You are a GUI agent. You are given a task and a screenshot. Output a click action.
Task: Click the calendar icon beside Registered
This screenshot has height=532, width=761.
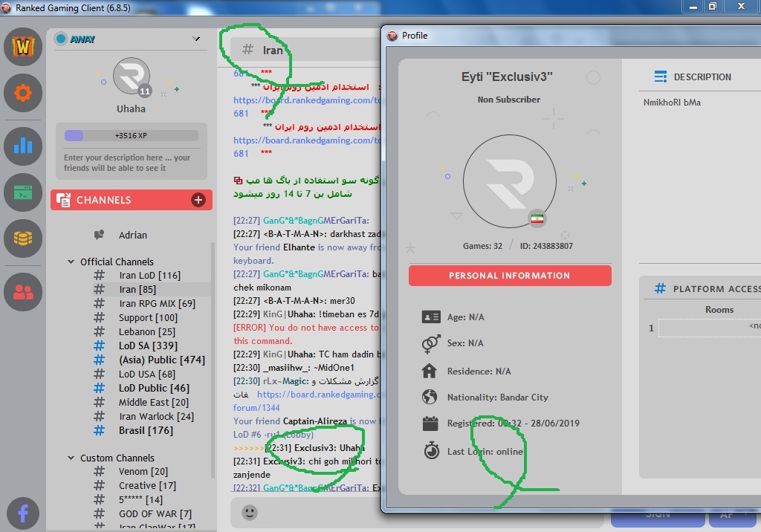(x=430, y=424)
